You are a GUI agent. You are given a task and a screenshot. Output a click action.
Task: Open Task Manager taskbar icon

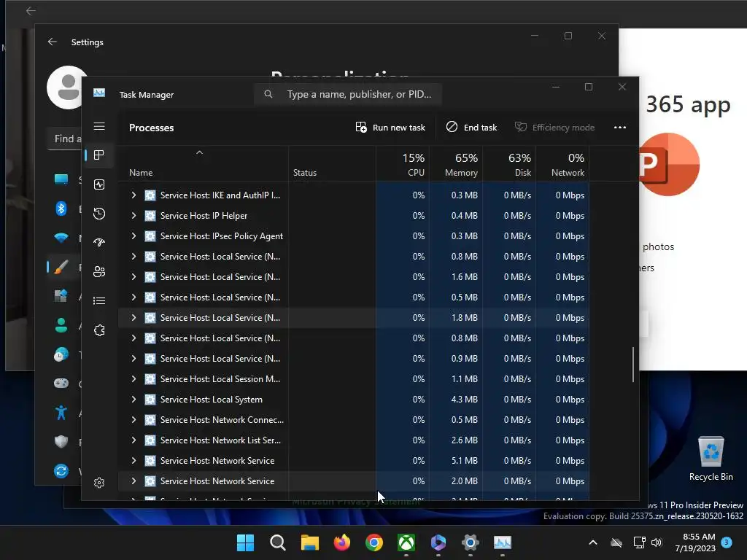[x=502, y=542]
